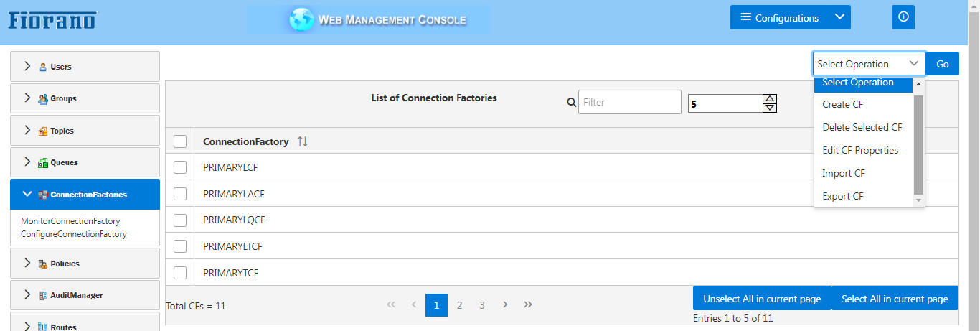Click the operation list scrollbar thumb
The width and height of the screenshot is (980, 331).
coord(918,144)
